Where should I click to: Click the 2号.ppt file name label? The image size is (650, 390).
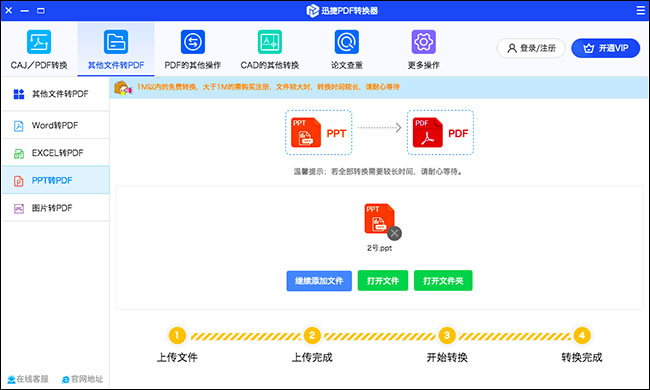(x=379, y=248)
